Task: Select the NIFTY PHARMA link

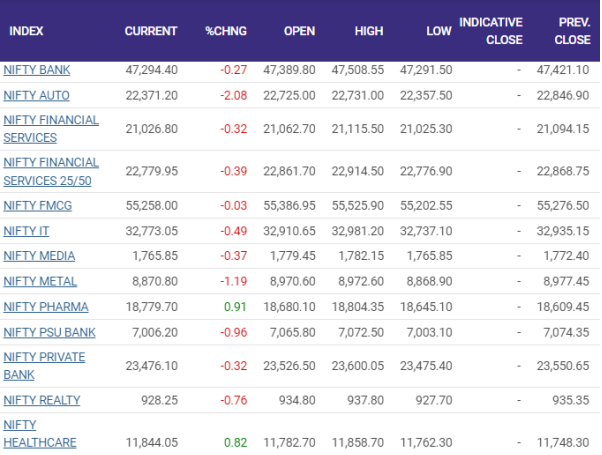Action: click(x=45, y=307)
